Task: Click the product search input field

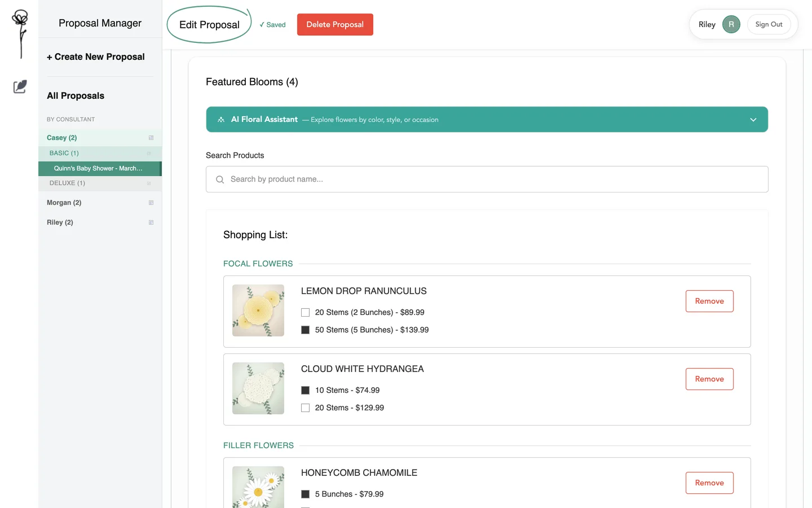Action: pyautogui.click(x=487, y=179)
